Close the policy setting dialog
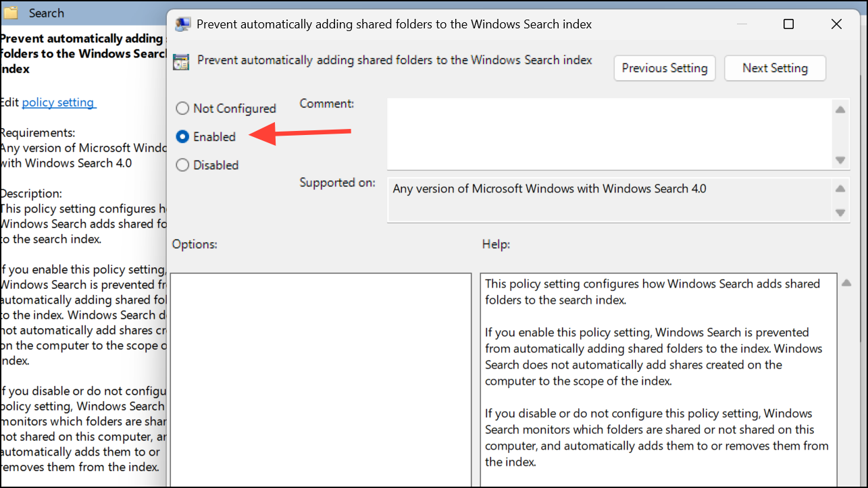This screenshot has width=868, height=488. 836,24
